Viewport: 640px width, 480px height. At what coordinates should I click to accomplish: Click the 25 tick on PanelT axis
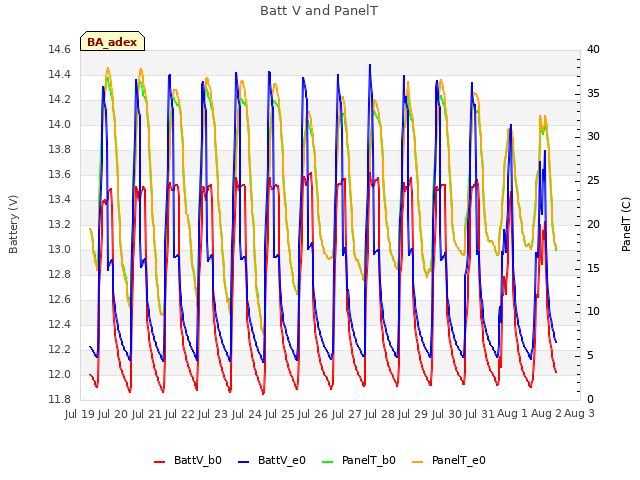[593, 180]
